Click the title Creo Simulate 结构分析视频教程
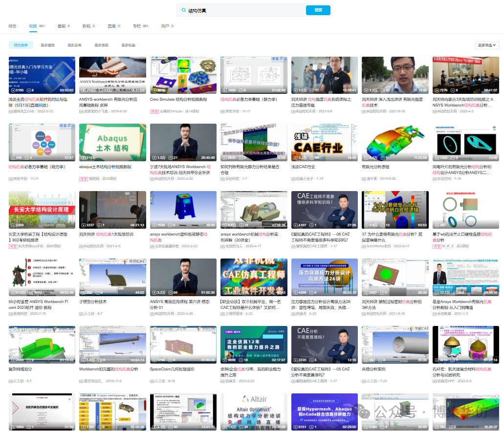 [178, 99]
